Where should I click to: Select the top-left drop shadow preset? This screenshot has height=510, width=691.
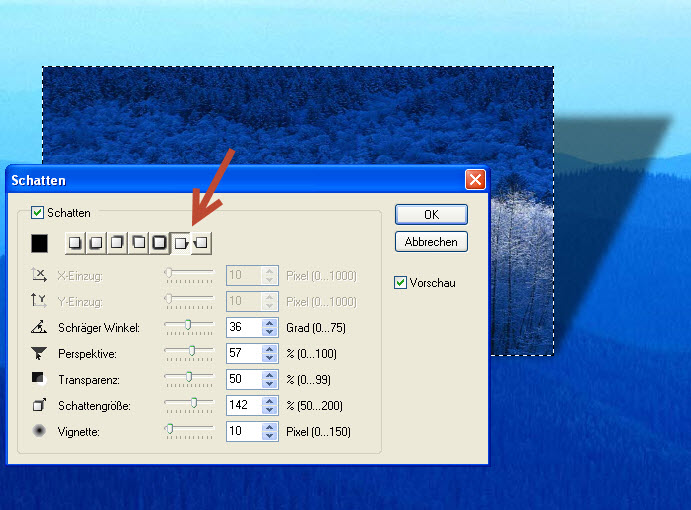click(x=138, y=243)
